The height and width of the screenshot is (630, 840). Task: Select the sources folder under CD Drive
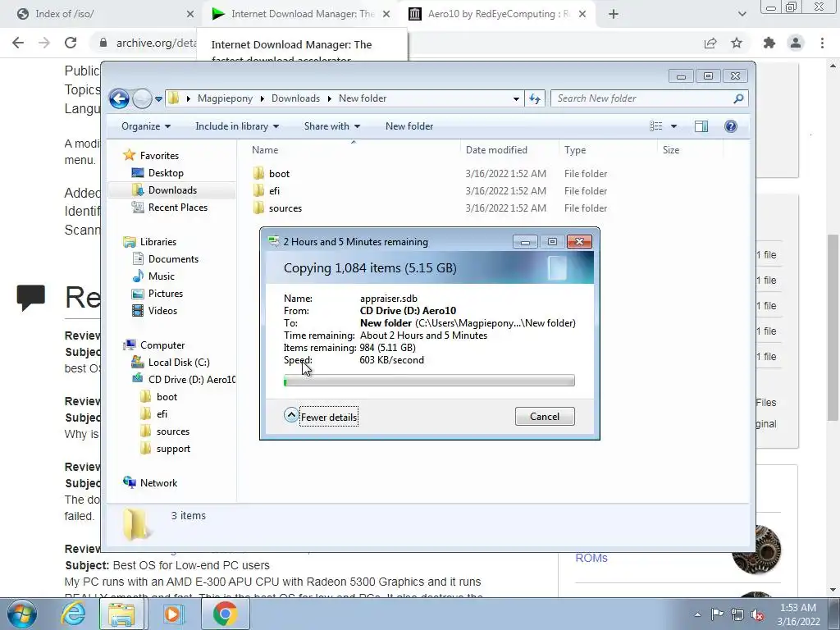172,431
